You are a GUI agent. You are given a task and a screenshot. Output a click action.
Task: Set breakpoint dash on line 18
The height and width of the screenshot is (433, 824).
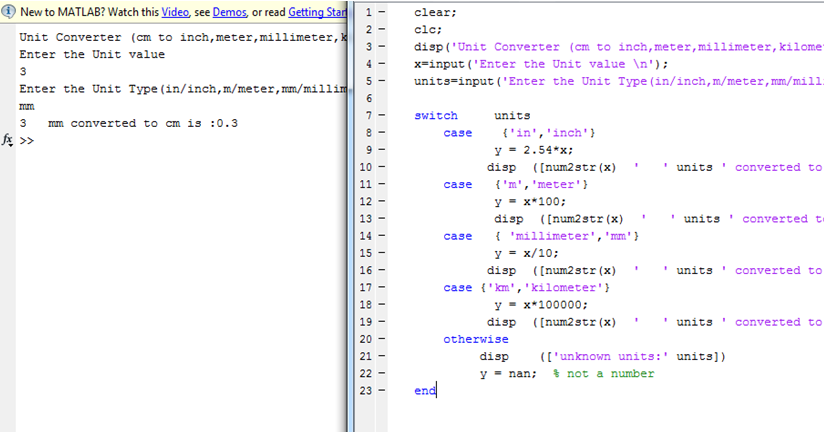[x=382, y=304]
